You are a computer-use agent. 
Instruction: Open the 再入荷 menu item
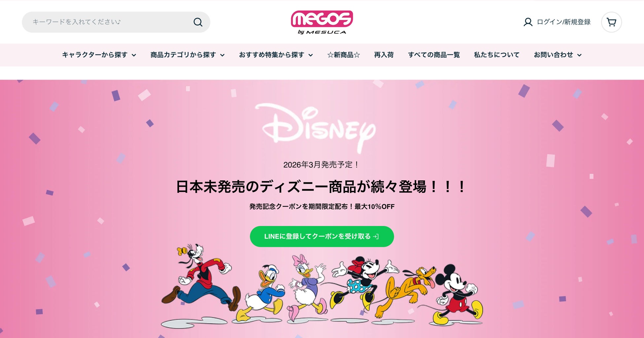click(384, 55)
